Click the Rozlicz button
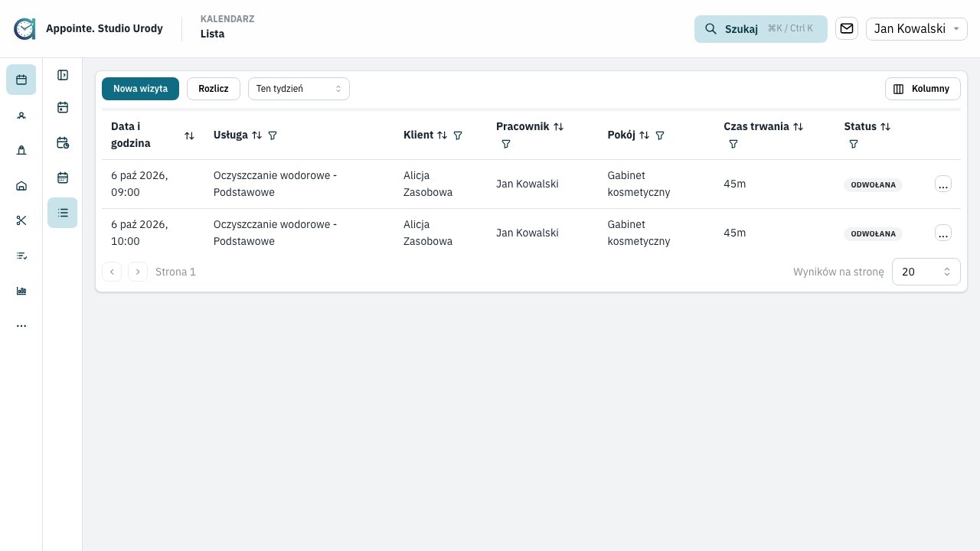This screenshot has width=980, height=551. [x=214, y=89]
